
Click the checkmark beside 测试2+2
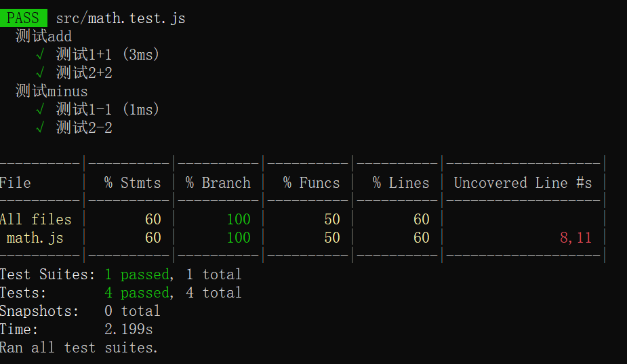click(40, 73)
